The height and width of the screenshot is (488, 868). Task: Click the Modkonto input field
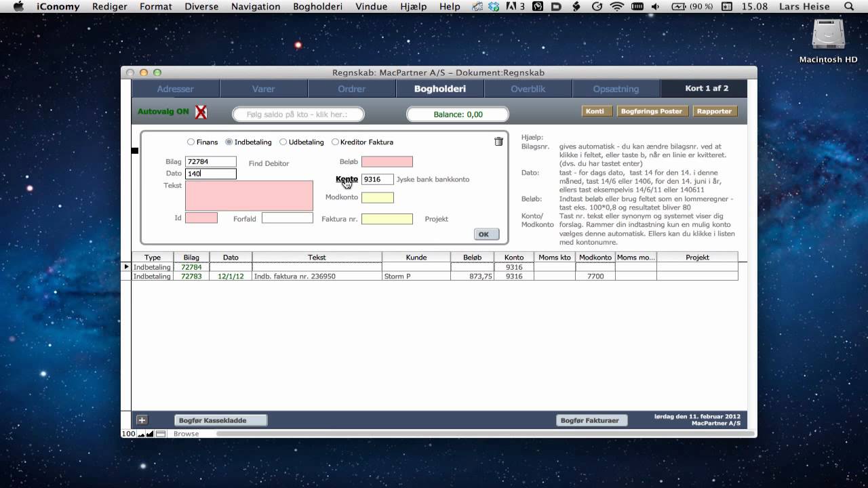coord(377,198)
